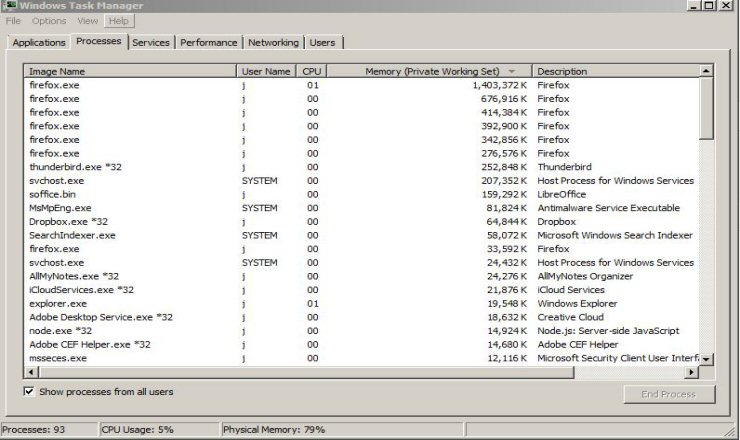Click the 64,844 K memory value
The width and height of the screenshot is (740, 440).
click(x=506, y=222)
